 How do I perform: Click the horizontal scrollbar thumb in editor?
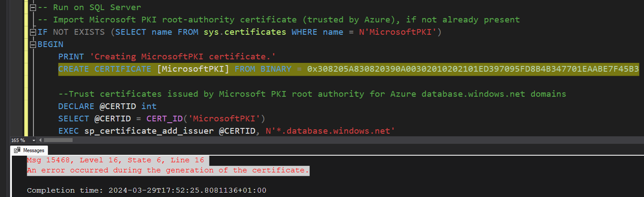coord(58,140)
